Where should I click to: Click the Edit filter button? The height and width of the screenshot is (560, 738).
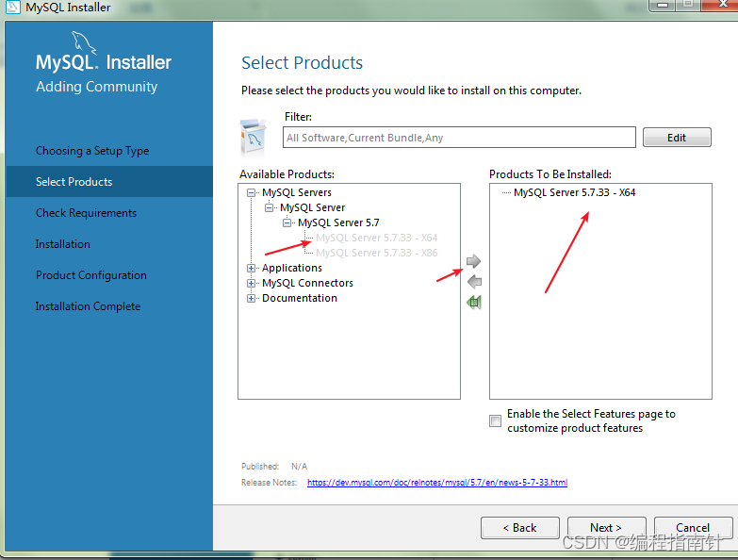(x=677, y=138)
